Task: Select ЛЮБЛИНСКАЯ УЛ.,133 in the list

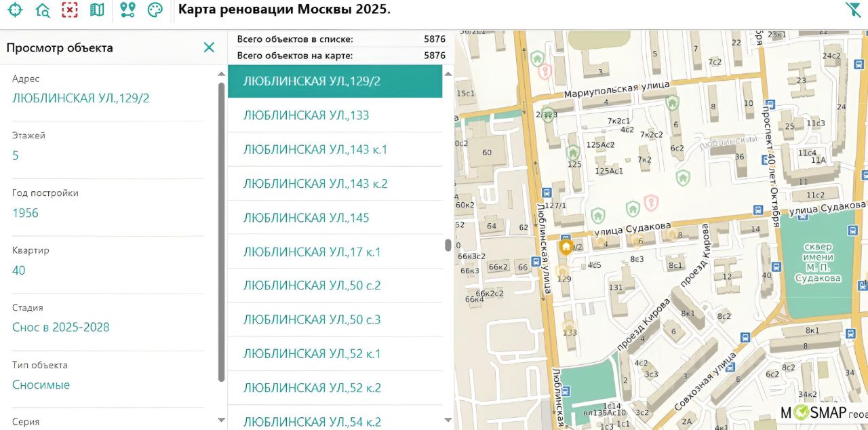Action: 335,115
